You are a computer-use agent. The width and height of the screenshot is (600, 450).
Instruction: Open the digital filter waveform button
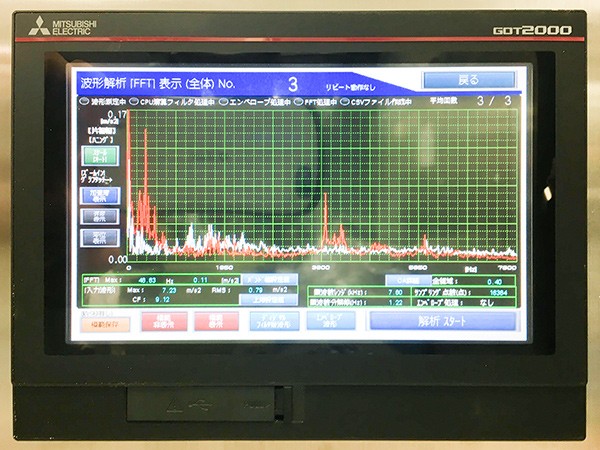pos(274,321)
